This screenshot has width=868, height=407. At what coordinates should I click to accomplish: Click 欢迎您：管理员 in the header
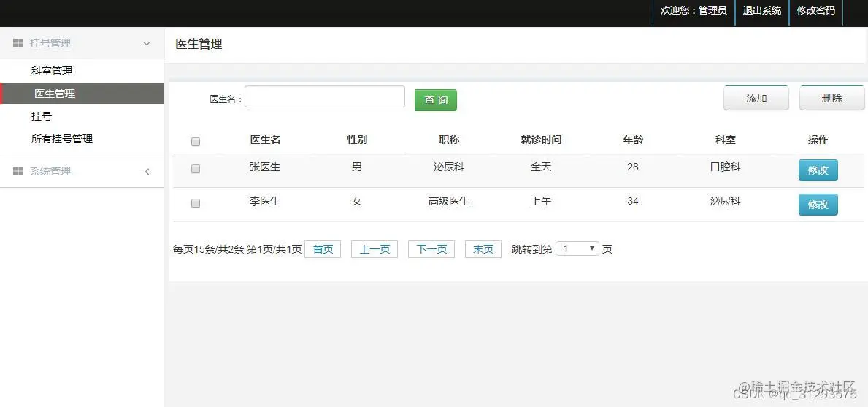pos(694,10)
